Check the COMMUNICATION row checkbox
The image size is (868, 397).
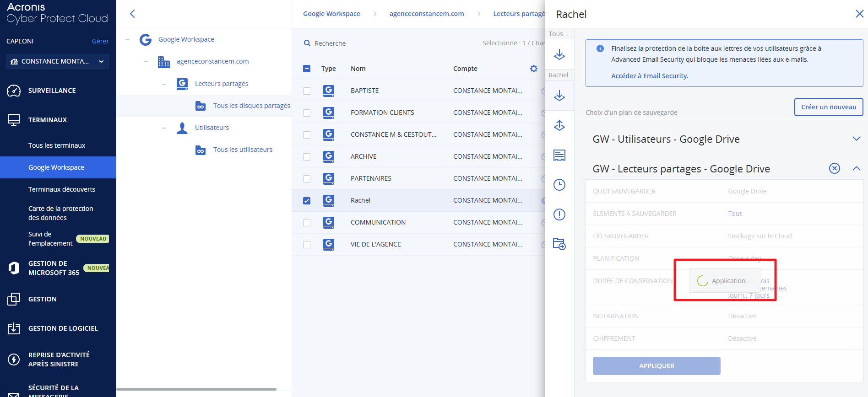(x=307, y=223)
